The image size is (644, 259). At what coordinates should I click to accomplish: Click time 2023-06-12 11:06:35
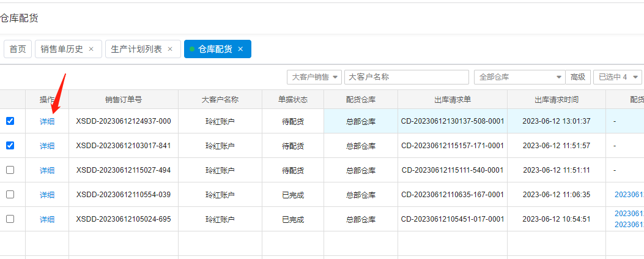tap(557, 195)
